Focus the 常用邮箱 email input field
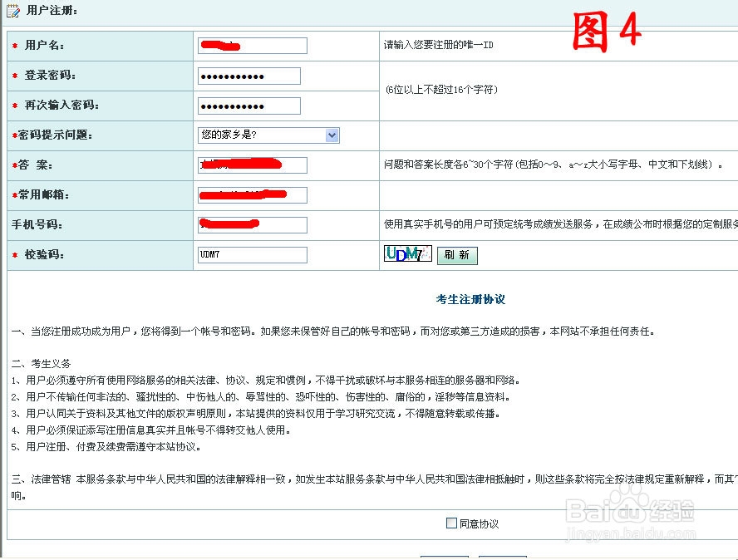738x560 pixels. (252, 194)
